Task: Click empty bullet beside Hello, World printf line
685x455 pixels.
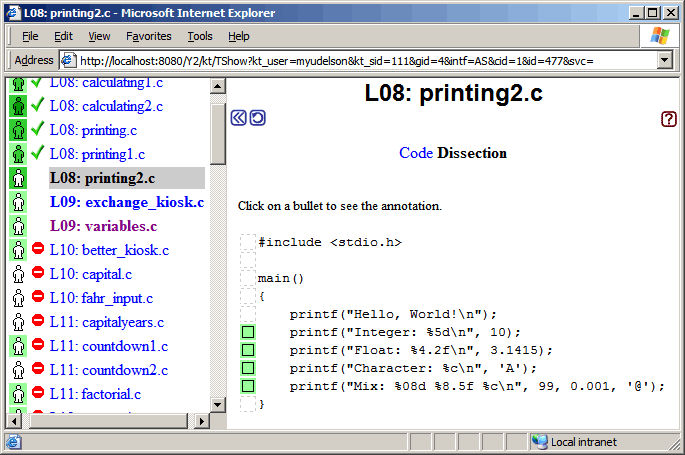Action: click(x=248, y=314)
